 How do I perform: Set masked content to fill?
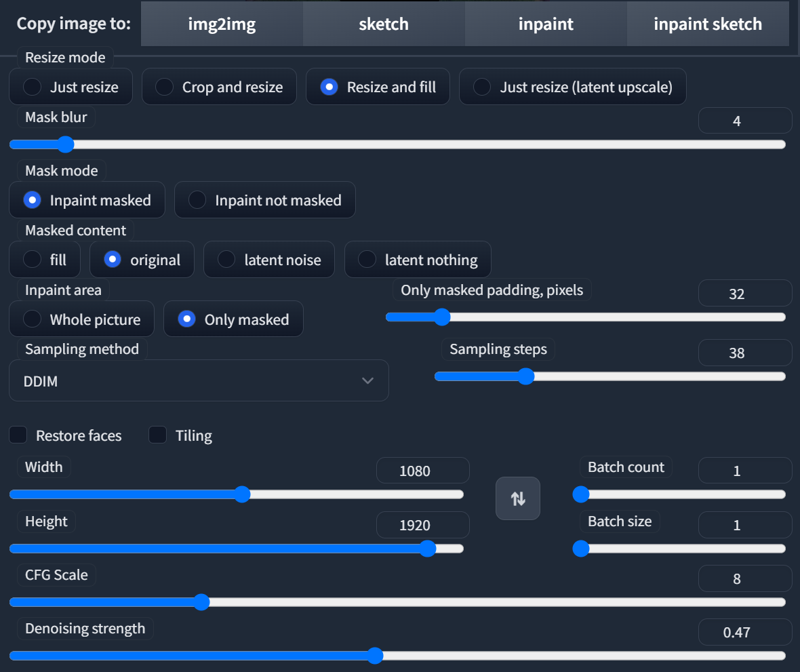point(45,260)
